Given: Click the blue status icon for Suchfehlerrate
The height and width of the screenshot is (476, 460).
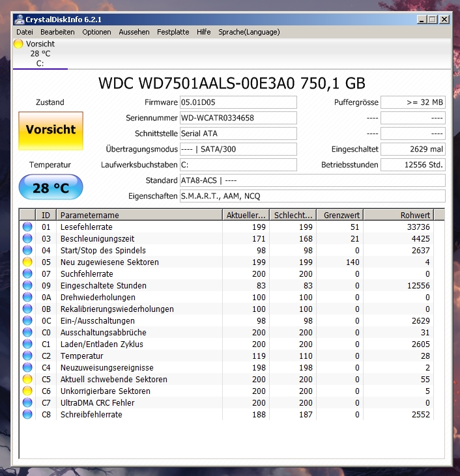Looking at the screenshot, I should (x=27, y=274).
